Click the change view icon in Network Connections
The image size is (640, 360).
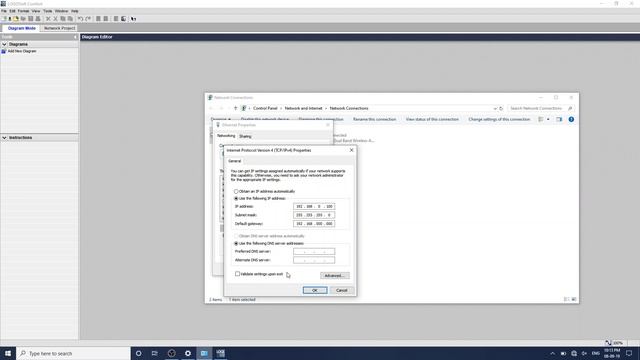pos(541,119)
